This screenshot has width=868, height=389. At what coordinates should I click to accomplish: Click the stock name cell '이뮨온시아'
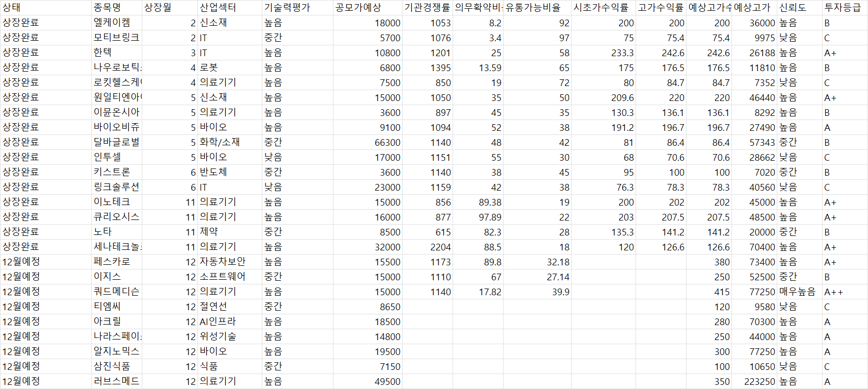116,112
